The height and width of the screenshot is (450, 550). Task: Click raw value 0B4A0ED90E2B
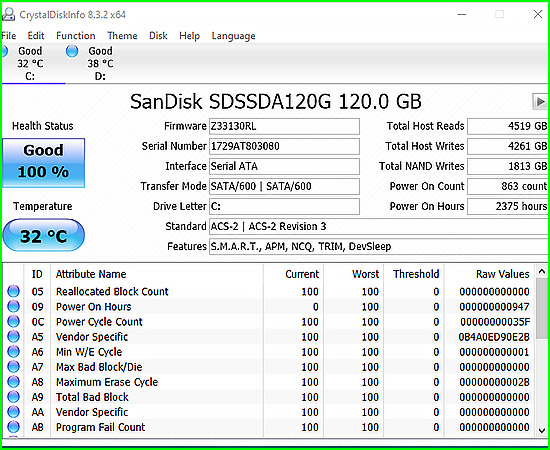click(x=494, y=337)
